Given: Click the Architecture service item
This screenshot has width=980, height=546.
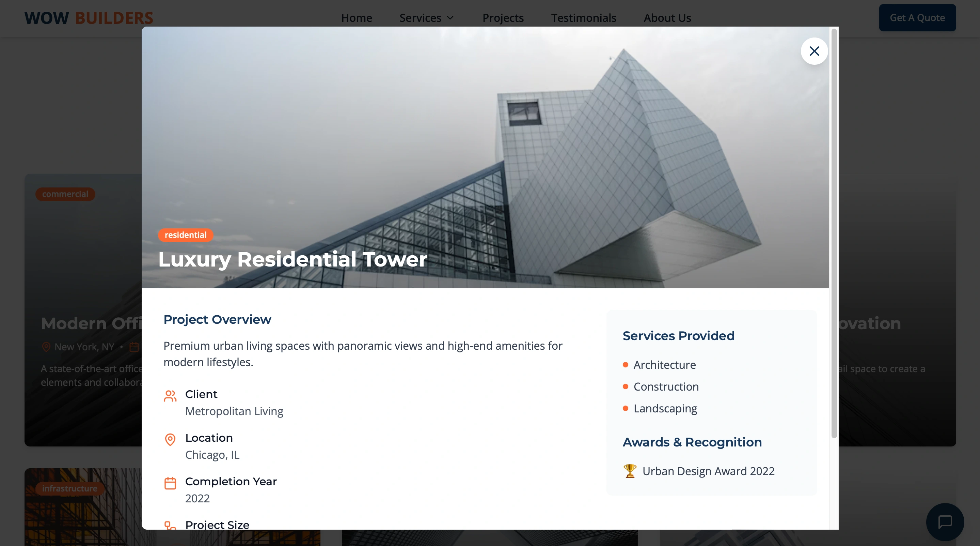Looking at the screenshot, I should tap(664, 365).
